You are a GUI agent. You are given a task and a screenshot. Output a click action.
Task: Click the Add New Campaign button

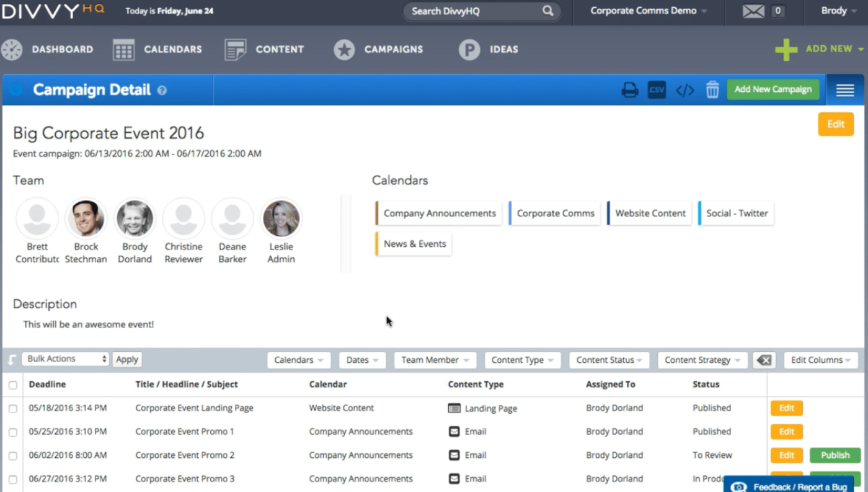coord(773,89)
